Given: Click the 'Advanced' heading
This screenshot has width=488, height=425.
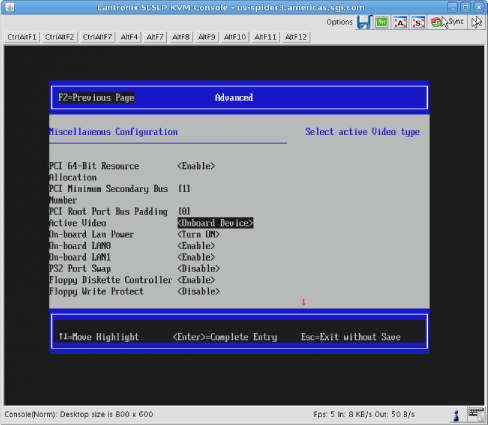Looking at the screenshot, I should tap(234, 98).
